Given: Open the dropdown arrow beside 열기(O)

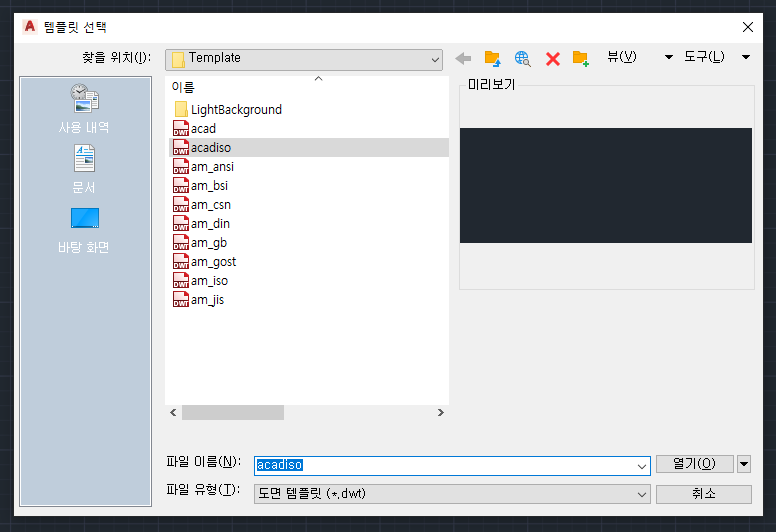Looking at the screenshot, I should (744, 464).
